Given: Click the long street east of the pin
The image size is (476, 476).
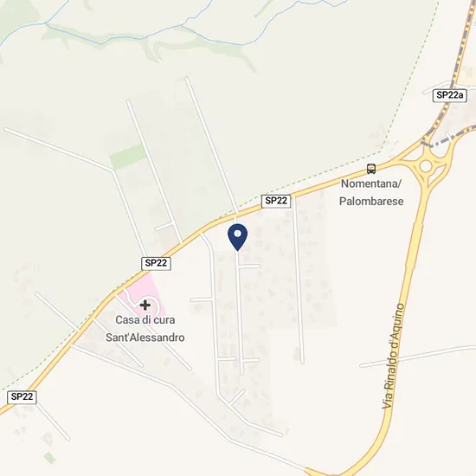Looking at the screenshot, I should point(298,280).
